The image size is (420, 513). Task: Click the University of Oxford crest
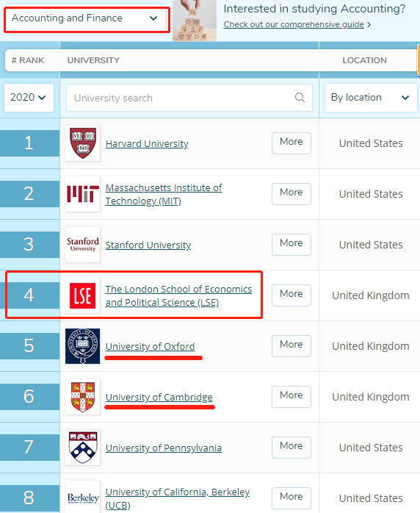(83, 346)
